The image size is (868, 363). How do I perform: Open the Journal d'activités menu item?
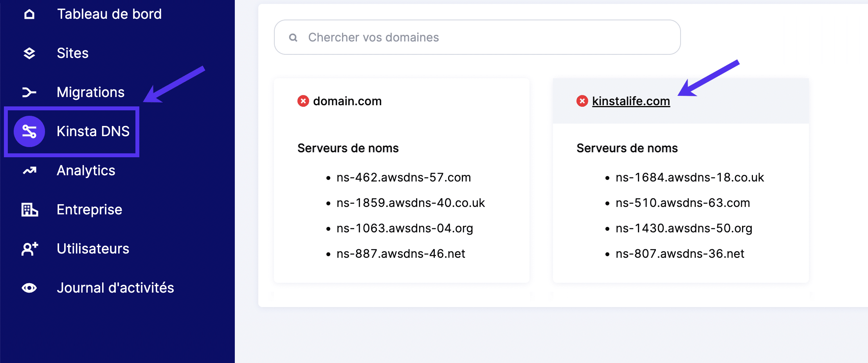pyautogui.click(x=115, y=288)
